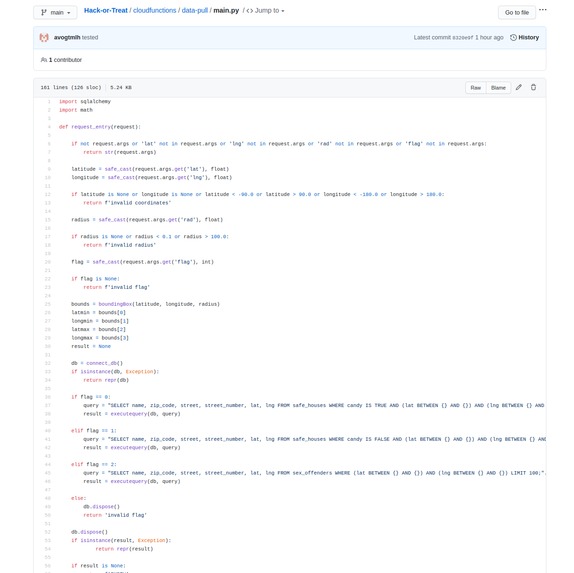
Task: Click the 1 contributor label
Action: tap(61, 60)
